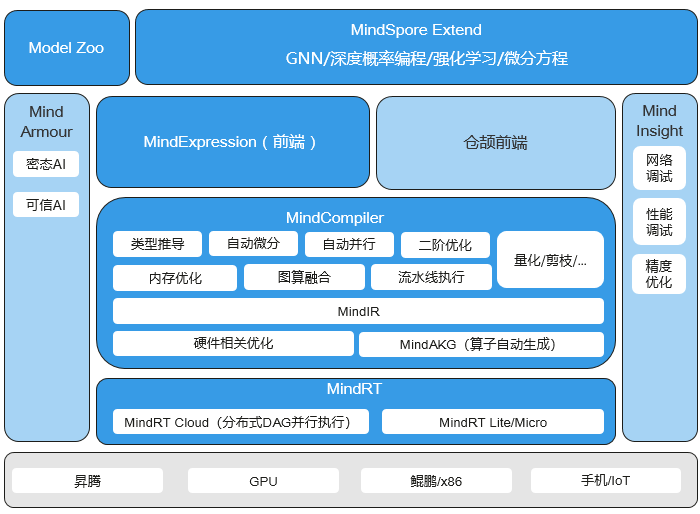This screenshot has height=514, width=700.
Task: Select the MindExpression（前端）block
Action: point(233,142)
